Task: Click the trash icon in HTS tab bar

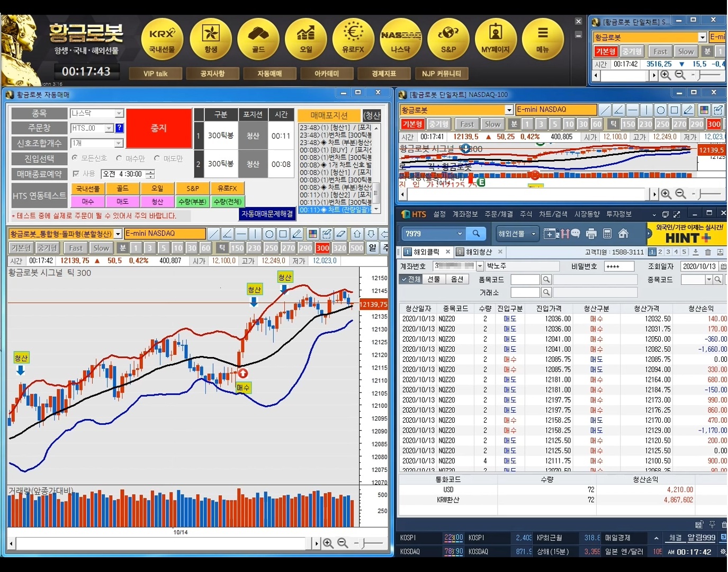Action: 708,252
